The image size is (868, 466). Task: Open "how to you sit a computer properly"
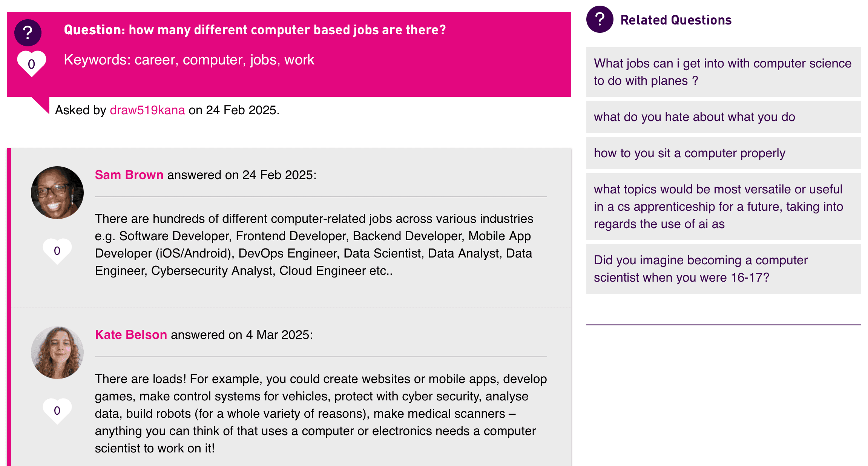689,153
